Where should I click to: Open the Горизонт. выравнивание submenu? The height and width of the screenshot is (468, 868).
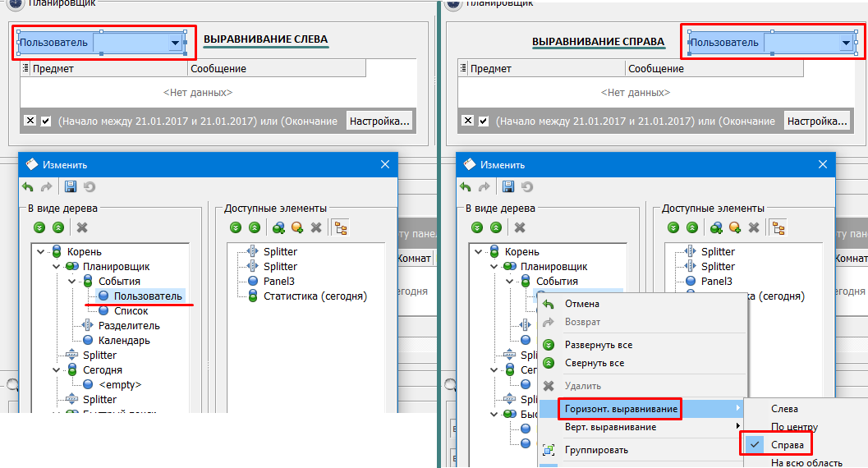pos(622,409)
